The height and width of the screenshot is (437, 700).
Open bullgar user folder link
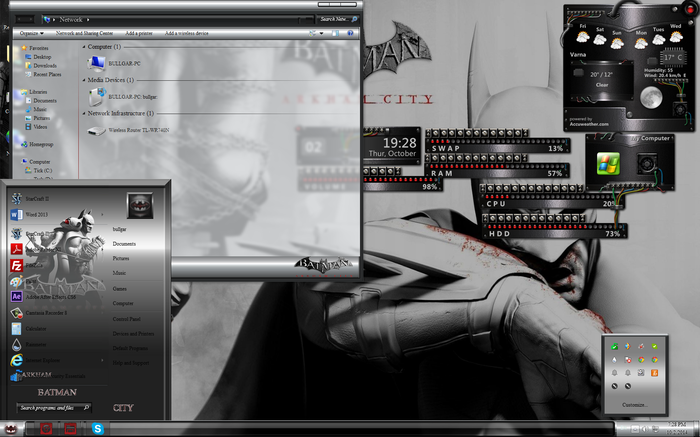pyautogui.click(x=119, y=229)
